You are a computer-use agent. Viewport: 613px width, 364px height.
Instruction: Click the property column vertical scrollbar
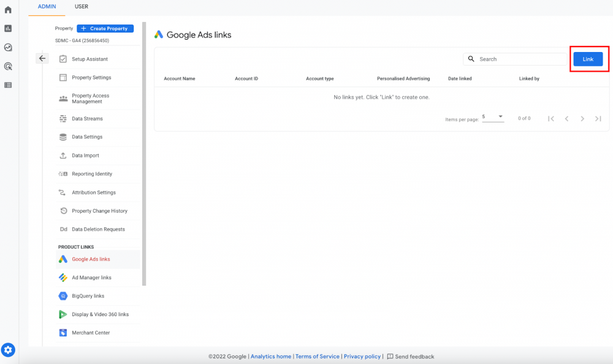click(x=144, y=154)
